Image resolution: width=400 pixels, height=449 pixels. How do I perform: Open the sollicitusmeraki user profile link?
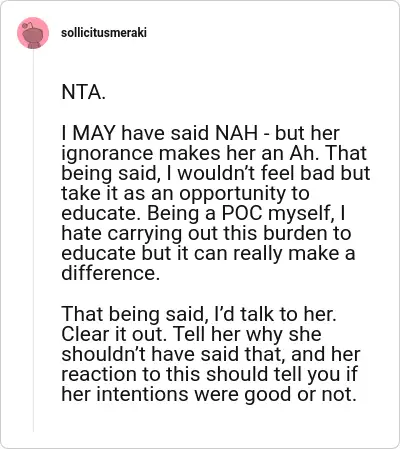[x=104, y=33]
